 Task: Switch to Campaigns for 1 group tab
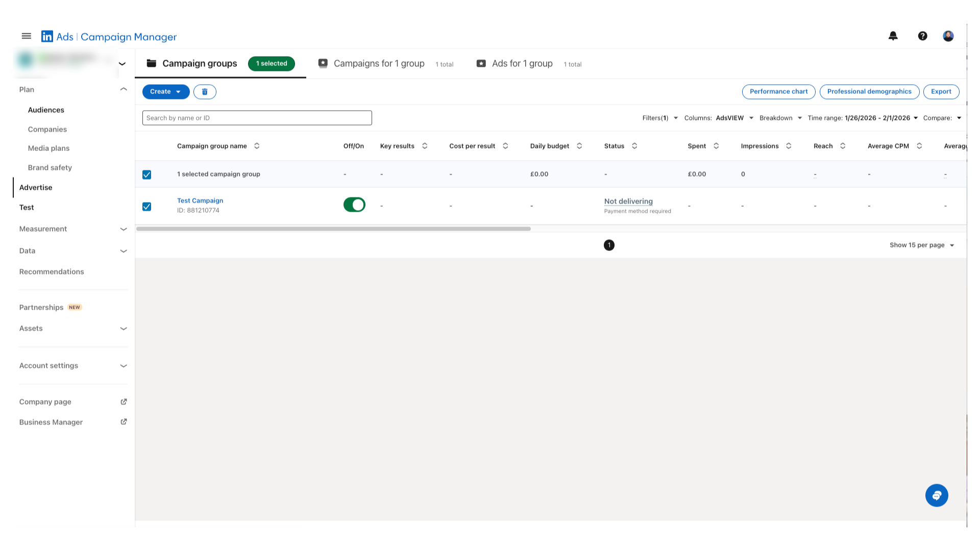(x=386, y=64)
